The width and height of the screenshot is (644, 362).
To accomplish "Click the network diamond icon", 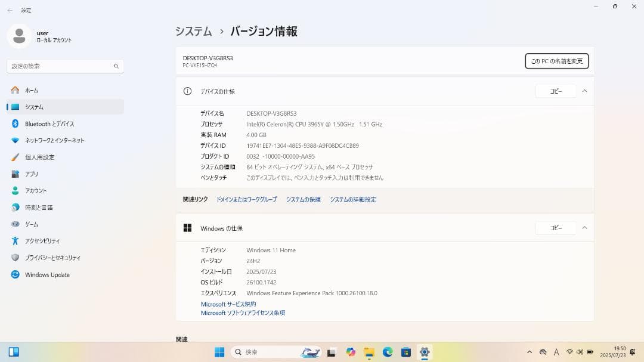I will coord(15,141).
